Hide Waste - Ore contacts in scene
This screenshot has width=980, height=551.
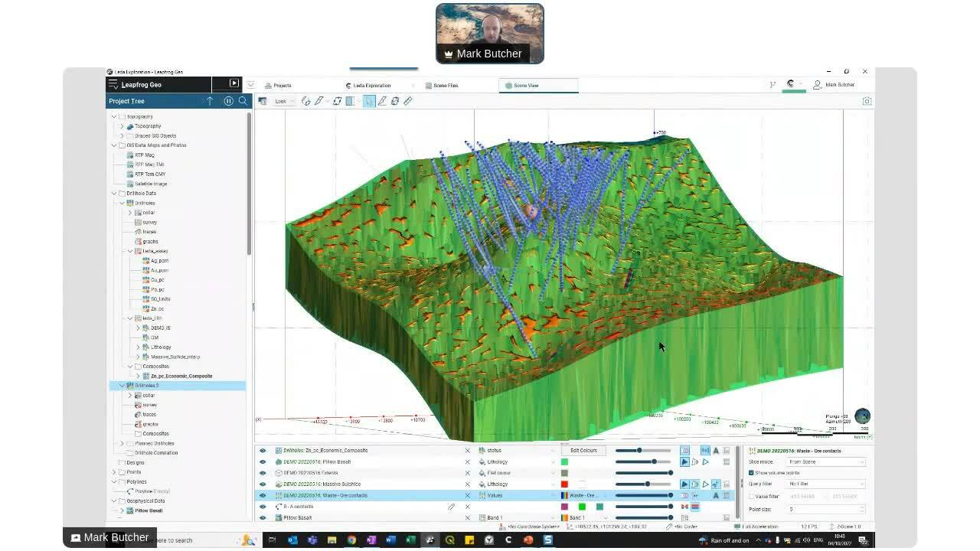point(263,496)
